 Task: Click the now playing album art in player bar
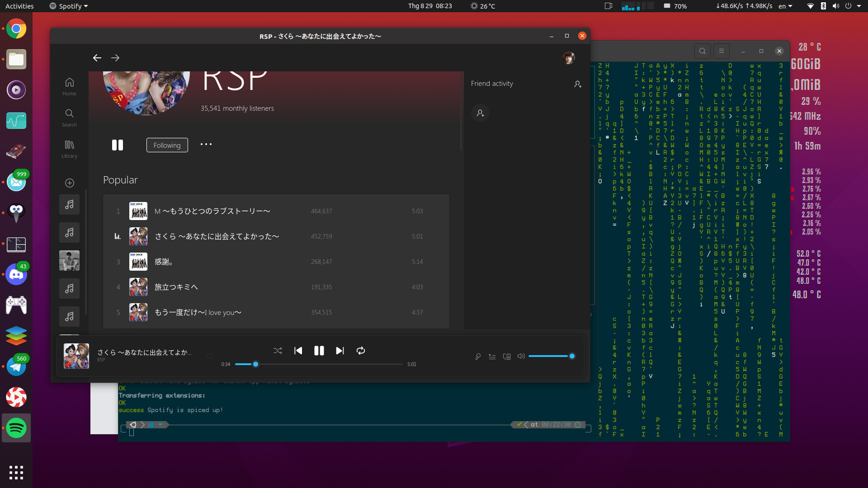pos(76,356)
